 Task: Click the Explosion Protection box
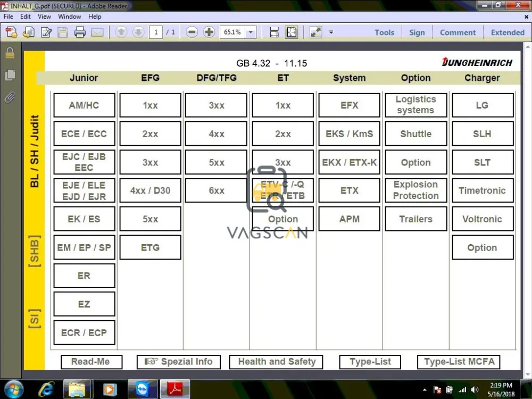[x=416, y=190]
